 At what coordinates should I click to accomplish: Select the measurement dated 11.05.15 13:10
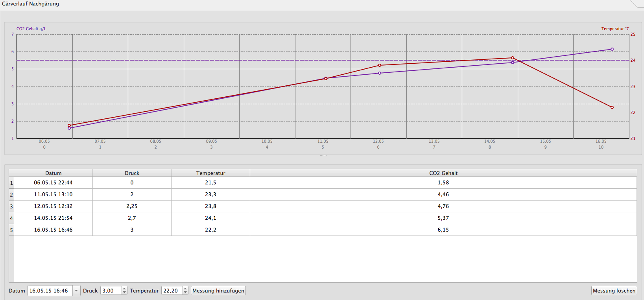53,194
